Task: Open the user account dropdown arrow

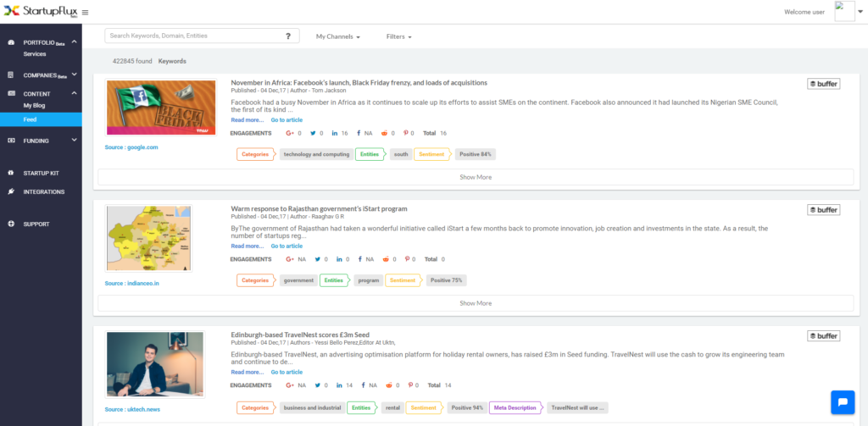Action: (860, 12)
